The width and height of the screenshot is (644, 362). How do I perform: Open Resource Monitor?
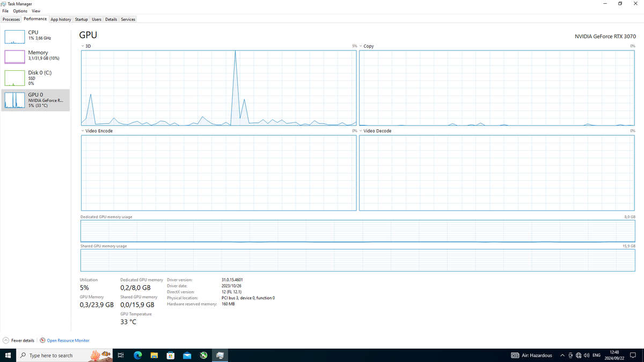click(x=67, y=340)
